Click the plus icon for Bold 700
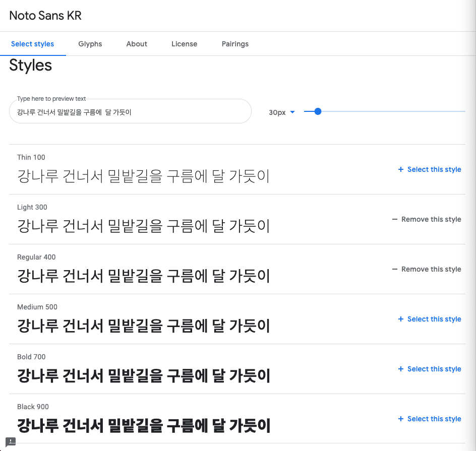 pyautogui.click(x=401, y=369)
